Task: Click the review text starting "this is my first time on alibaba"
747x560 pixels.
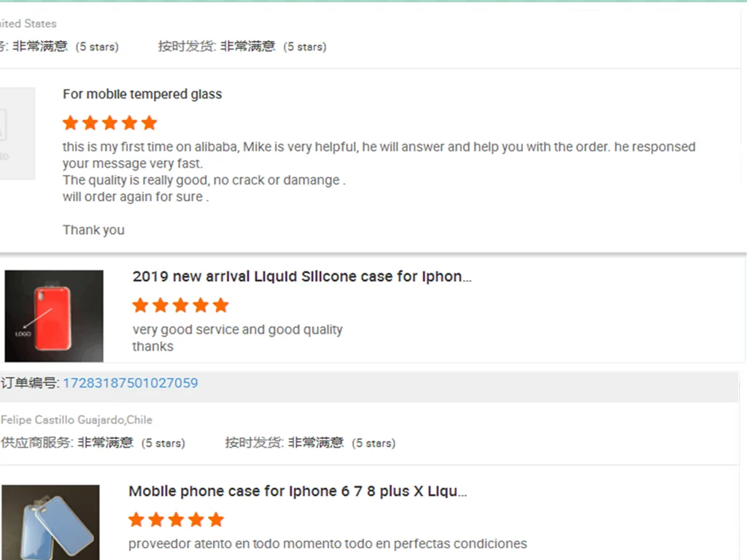Action: [379, 147]
